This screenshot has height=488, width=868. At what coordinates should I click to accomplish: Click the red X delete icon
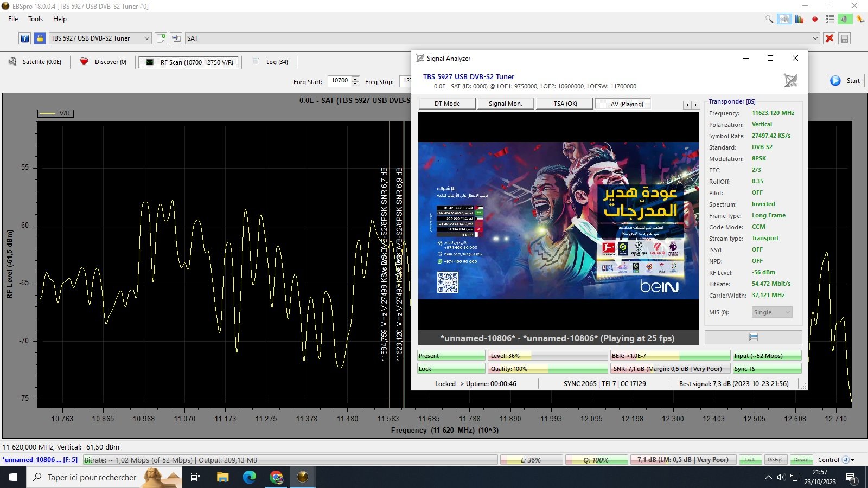tap(829, 38)
